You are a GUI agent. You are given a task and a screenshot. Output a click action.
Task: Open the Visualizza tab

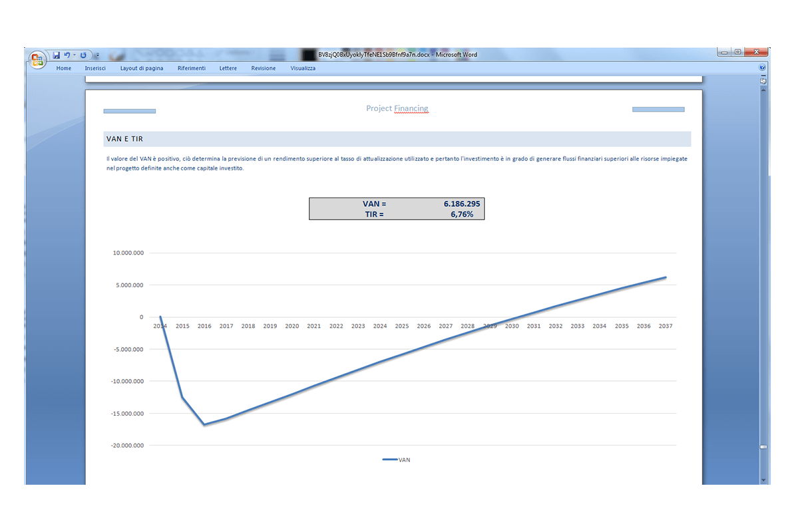point(303,68)
